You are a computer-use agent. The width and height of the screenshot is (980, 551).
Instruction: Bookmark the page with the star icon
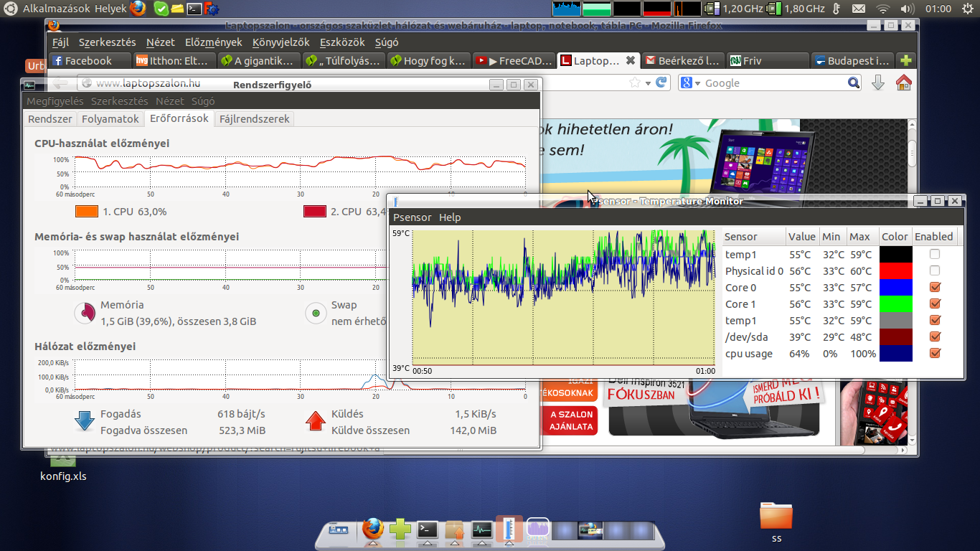coord(634,83)
